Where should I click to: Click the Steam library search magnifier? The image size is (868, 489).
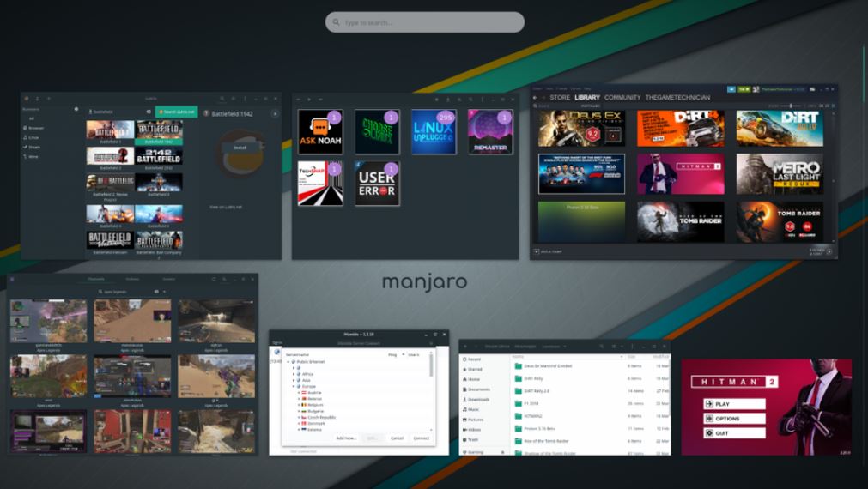click(x=536, y=106)
